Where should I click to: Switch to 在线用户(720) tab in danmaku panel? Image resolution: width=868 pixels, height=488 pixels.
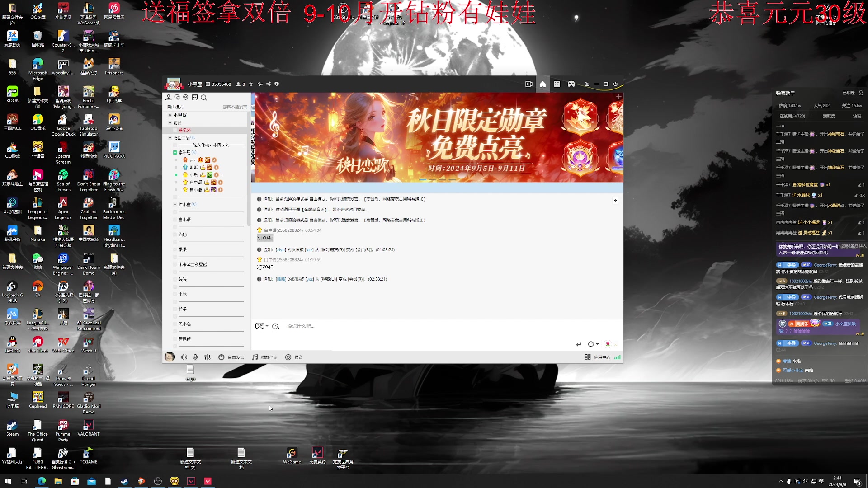point(792,116)
